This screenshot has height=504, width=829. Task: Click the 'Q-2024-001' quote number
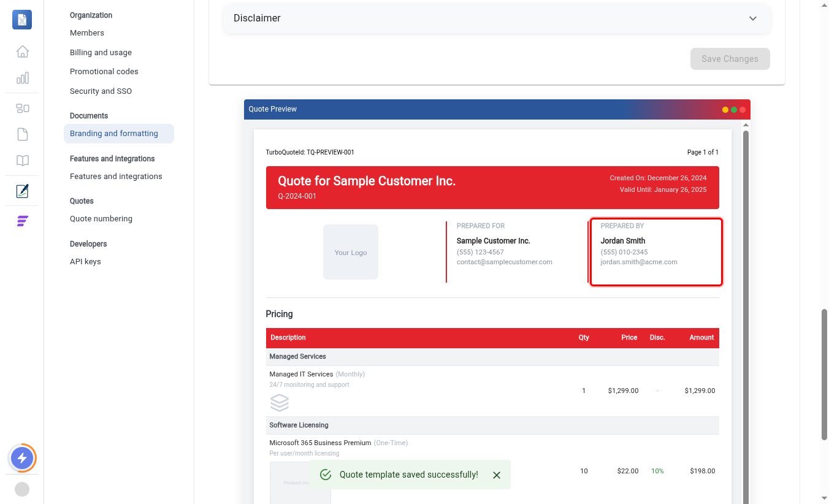click(x=297, y=196)
